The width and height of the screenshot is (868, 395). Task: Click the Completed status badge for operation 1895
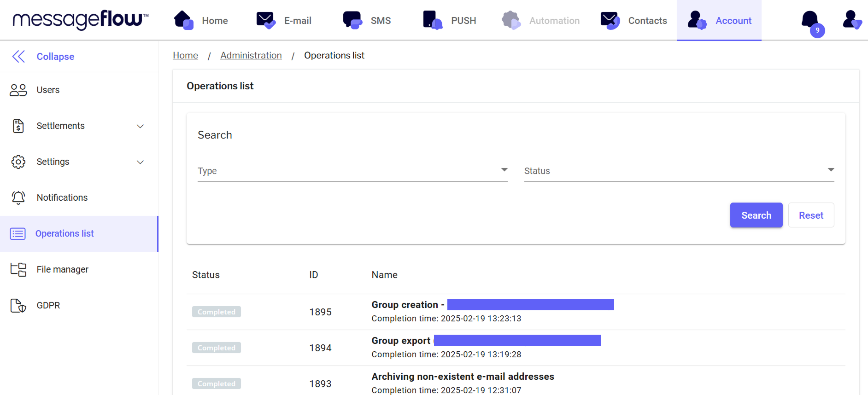217,312
